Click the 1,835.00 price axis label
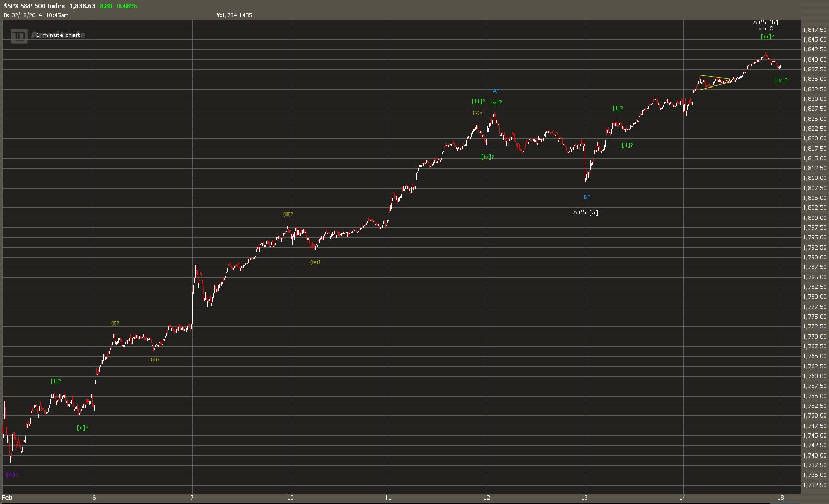This screenshot has height=504, width=829. [815, 79]
